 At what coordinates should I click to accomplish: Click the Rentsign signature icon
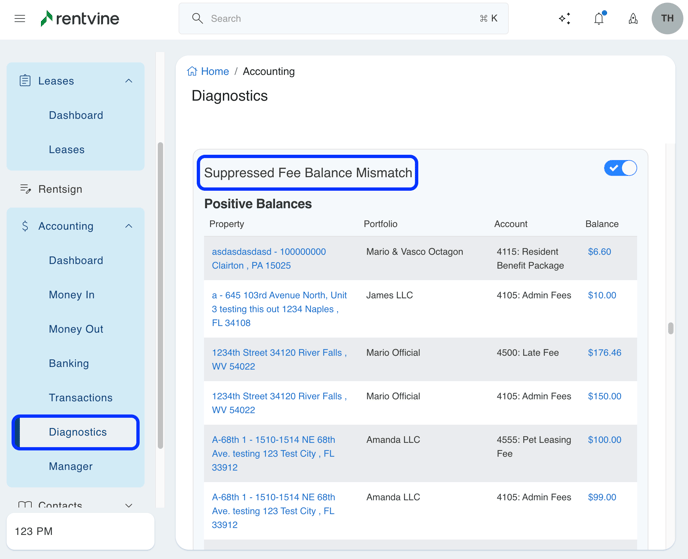[x=26, y=189]
